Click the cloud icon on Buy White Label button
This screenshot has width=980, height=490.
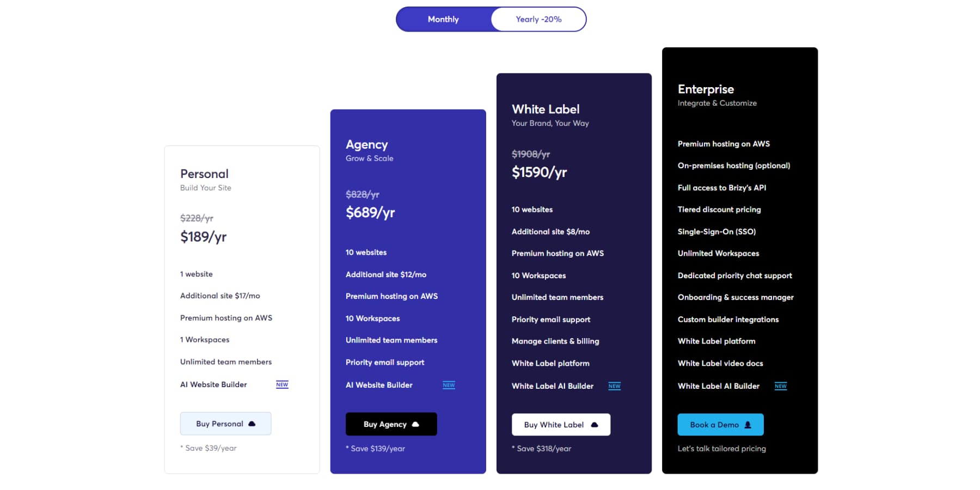tap(595, 425)
